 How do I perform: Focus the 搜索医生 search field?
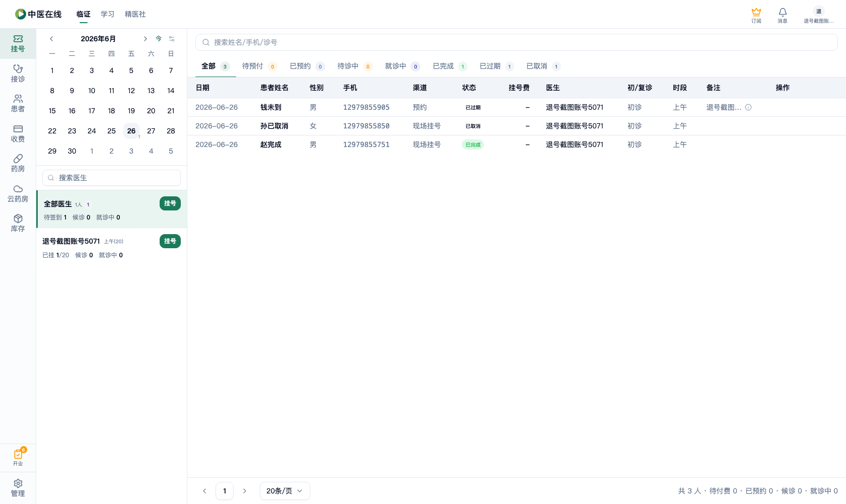[x=111, y=178]
